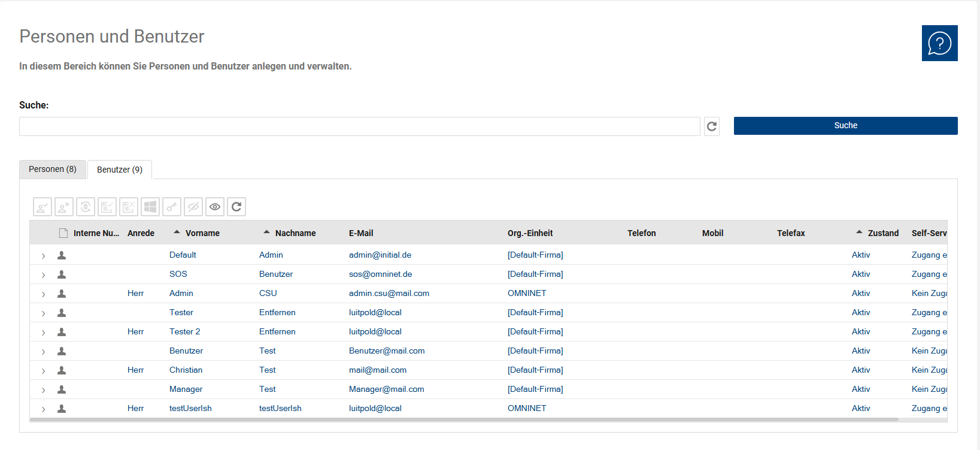Click the person icon in Admin CSU row
980x450 pixels.
coord(62,294)
